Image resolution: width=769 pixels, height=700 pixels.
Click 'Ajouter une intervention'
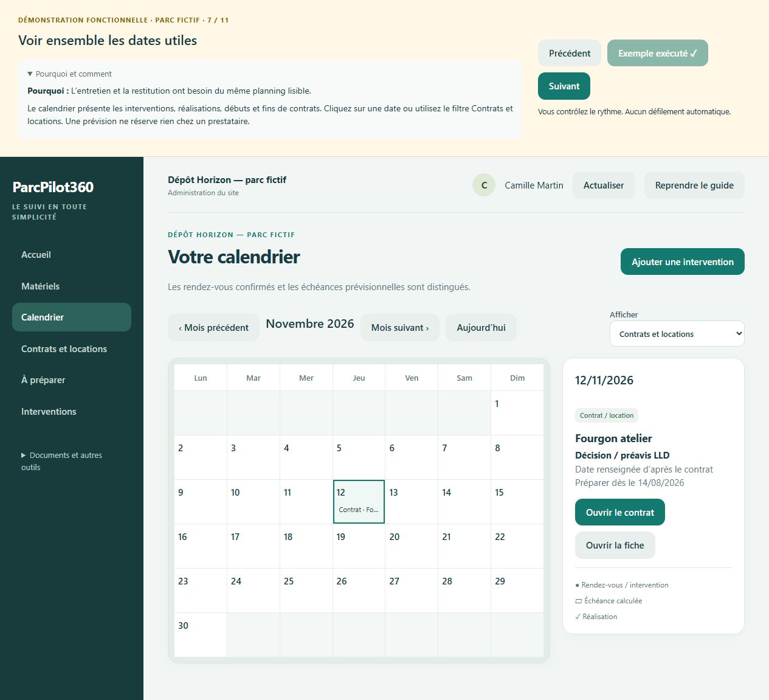pyautogui.click(x=683, y=262)
